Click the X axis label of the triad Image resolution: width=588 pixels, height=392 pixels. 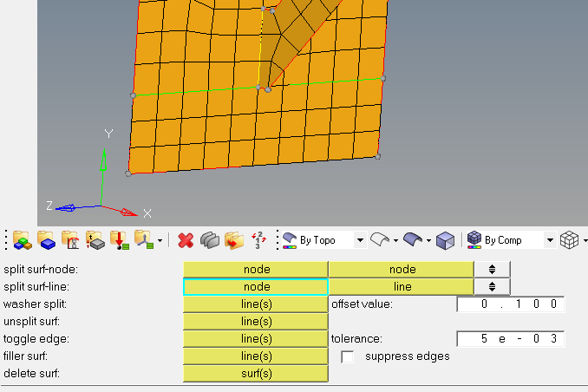[x=147, y=213]
